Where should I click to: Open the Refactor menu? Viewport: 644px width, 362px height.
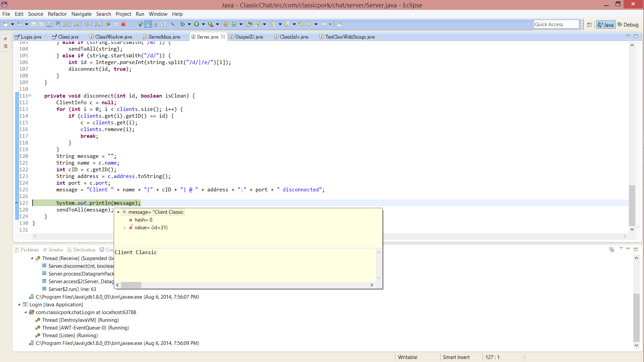click(57, 14)
